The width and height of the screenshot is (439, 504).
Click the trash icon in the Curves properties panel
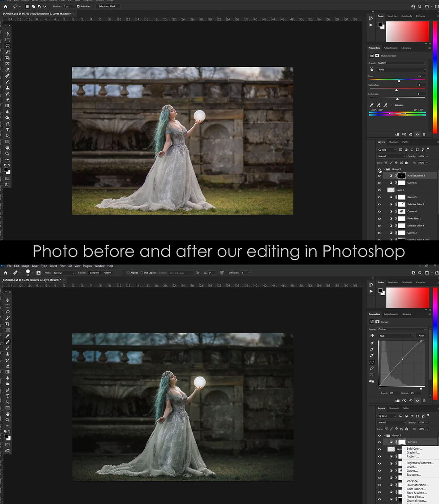pyautogui.click(x=424, y=400)
